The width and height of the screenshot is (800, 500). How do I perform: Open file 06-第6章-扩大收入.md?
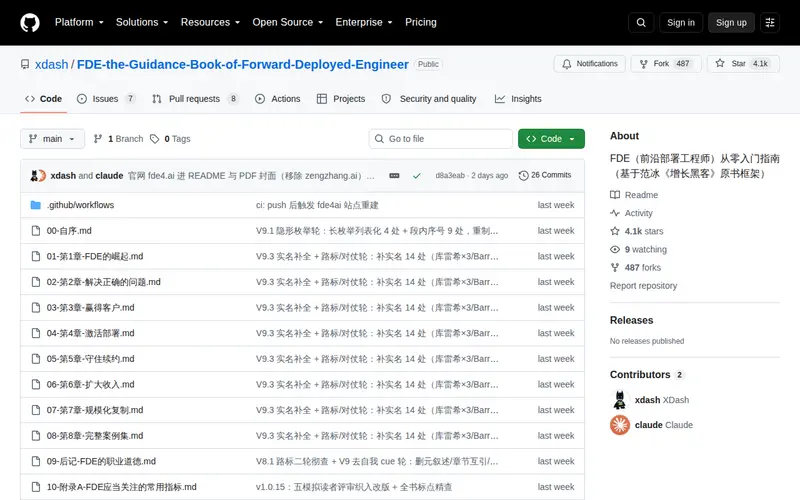[x=90, y=384]
